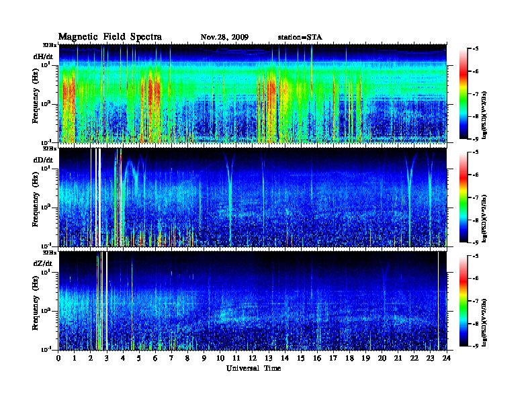Viewport: 532px width, 411px height.
Task: Click the '-8' tick on dD/dt color bar
Action: pos(476,220)
